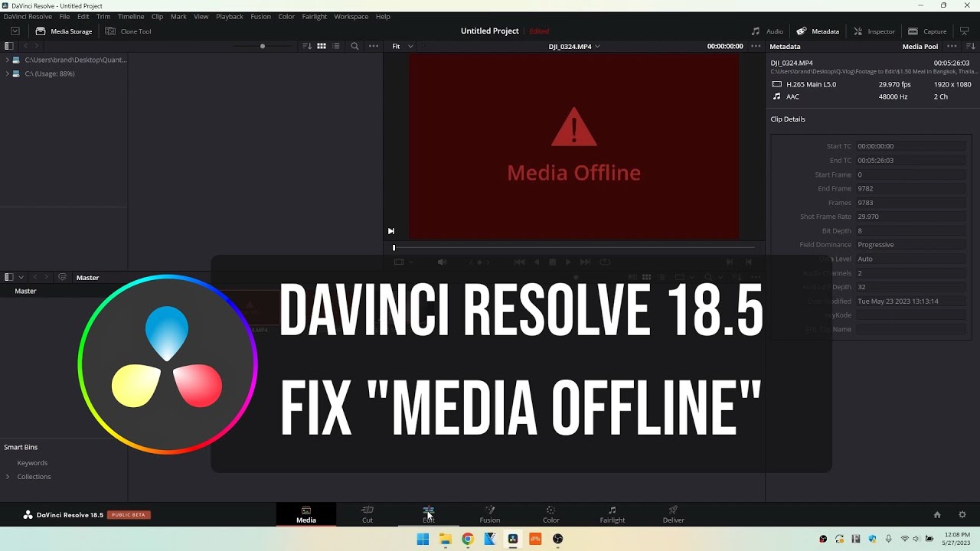Open the media storage search

354,46
